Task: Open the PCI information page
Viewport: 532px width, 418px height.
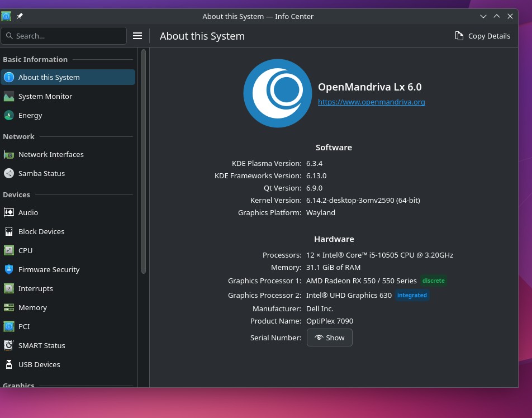Action: [68, 326]
